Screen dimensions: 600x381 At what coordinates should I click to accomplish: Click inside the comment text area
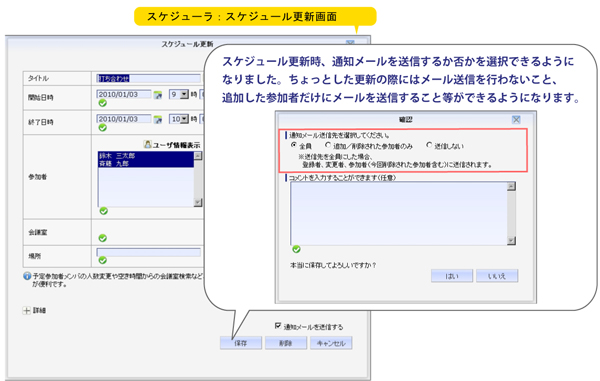tap(399, 213)
